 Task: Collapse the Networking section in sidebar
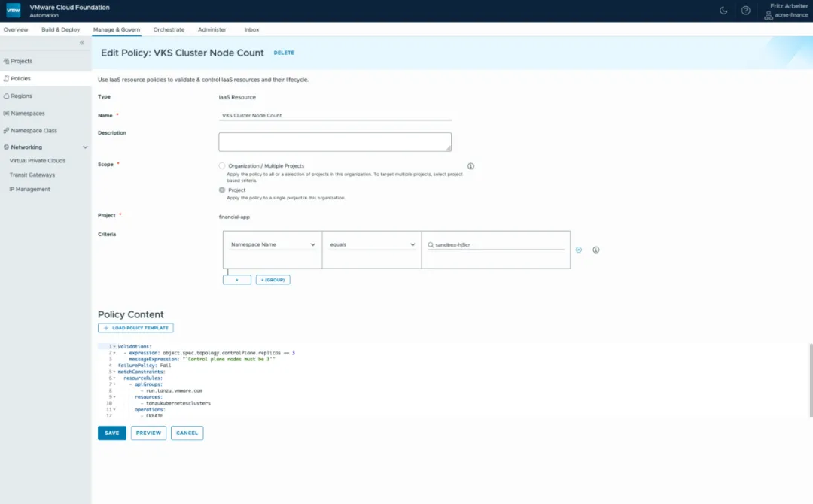[85, 147]
